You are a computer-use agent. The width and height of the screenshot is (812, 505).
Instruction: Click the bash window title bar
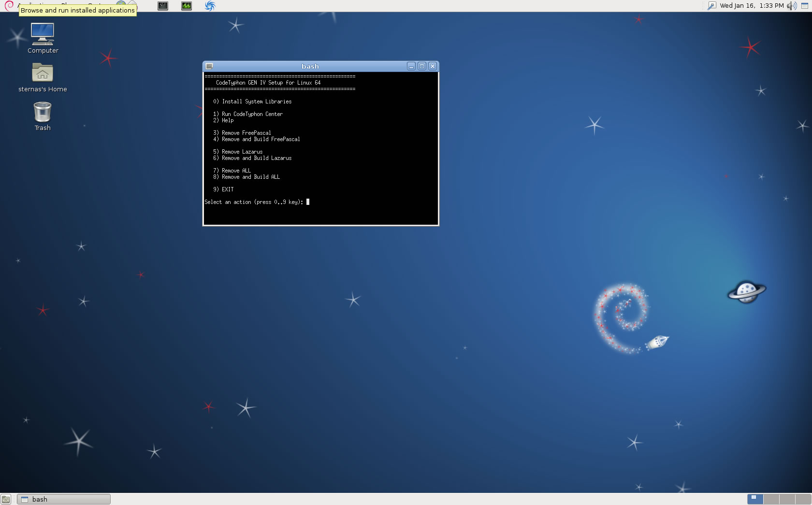click(310, 66)
